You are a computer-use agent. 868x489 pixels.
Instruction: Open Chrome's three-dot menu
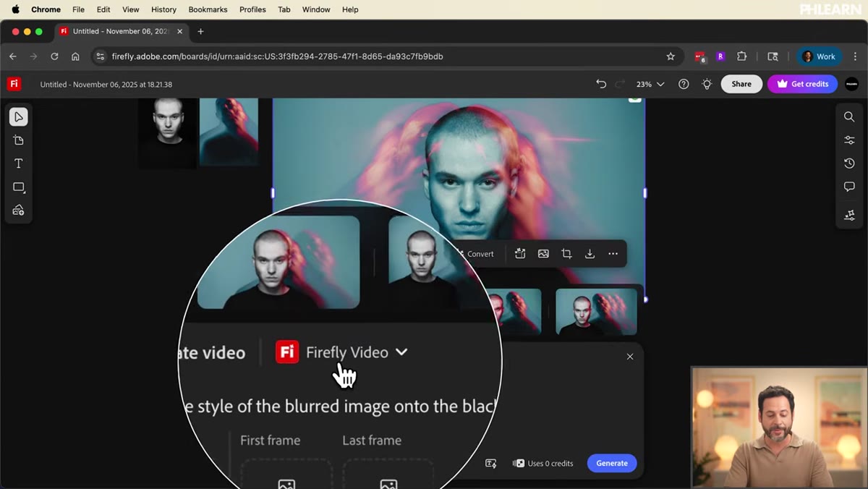point(855,56)
